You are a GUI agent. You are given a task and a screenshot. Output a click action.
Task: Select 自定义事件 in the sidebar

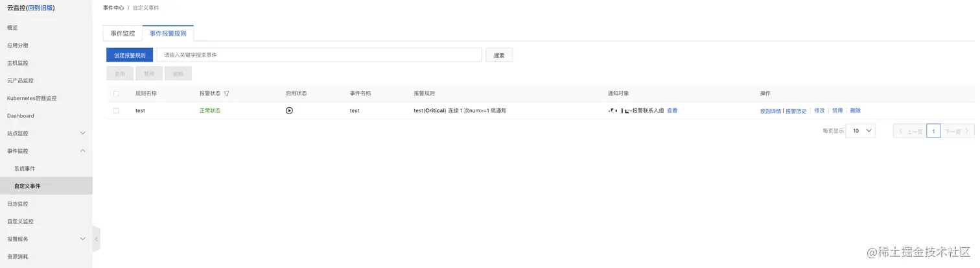pyautogui.click(x=46, y=186)
